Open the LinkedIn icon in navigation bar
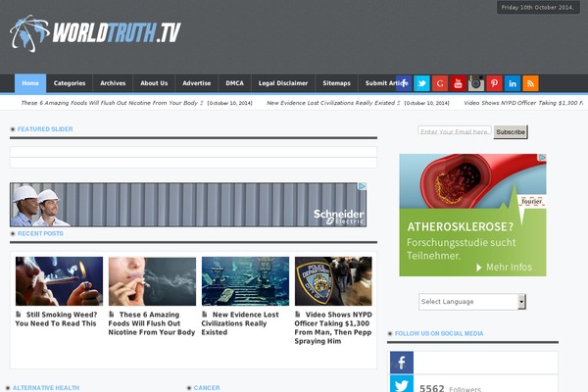The height and width of the screenshot is (392, 588). tap(513, 83)
